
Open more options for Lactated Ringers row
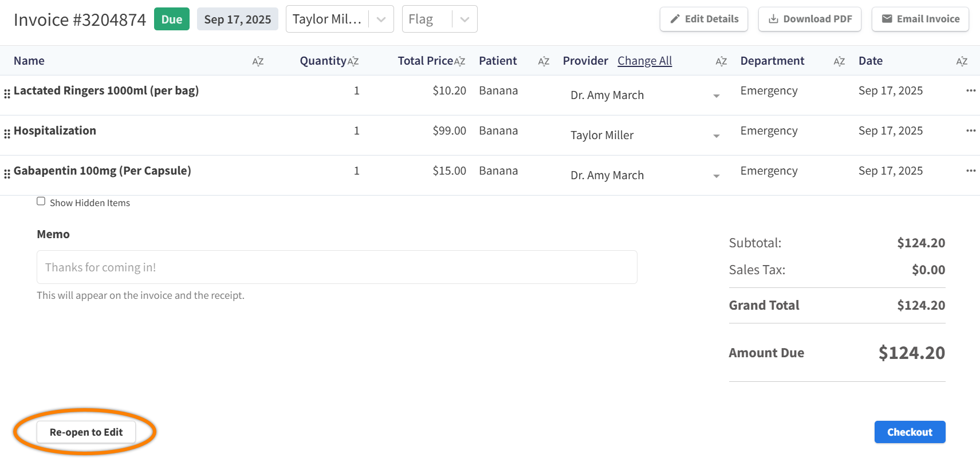click(970, 90)
